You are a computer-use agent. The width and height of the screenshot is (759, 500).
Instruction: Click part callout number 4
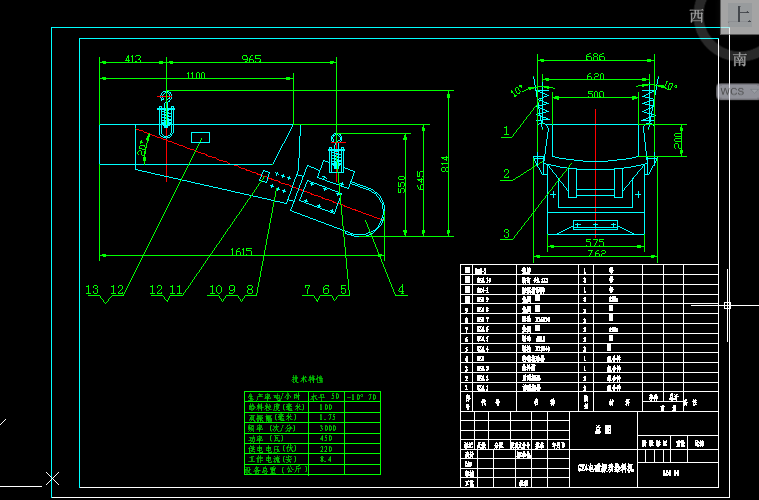tap(401, 289)
